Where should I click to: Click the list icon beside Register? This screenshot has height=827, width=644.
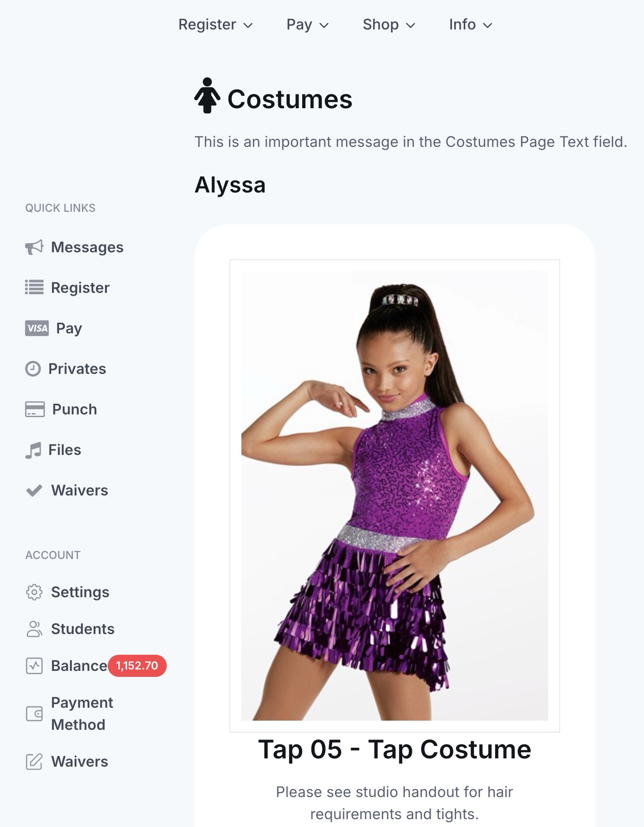[34, 287]
